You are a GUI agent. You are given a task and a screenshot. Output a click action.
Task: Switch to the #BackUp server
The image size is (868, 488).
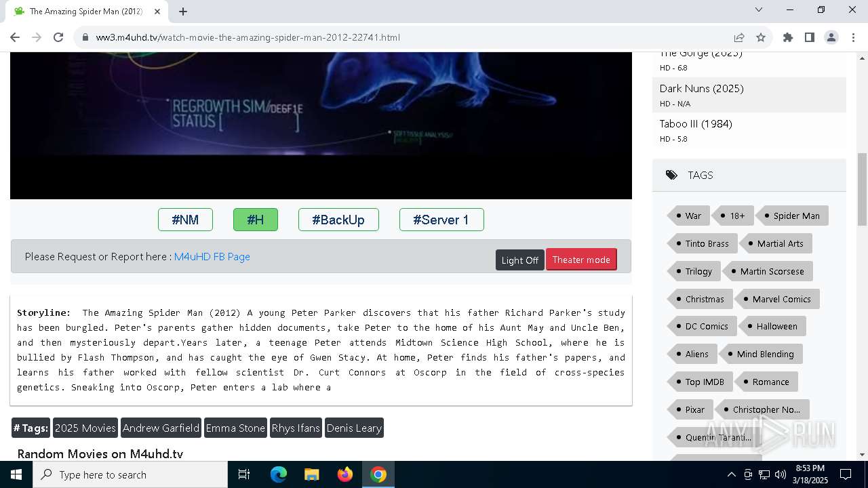[338, 220]
